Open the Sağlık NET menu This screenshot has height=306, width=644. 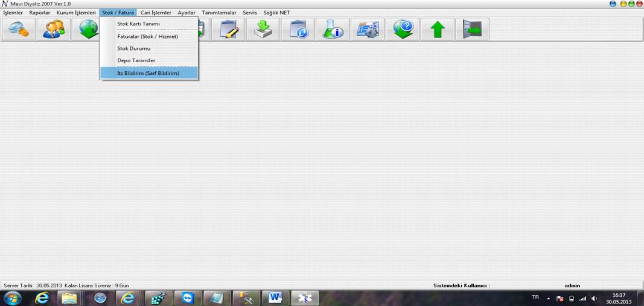pyautogui.click(x=276, y=13)
